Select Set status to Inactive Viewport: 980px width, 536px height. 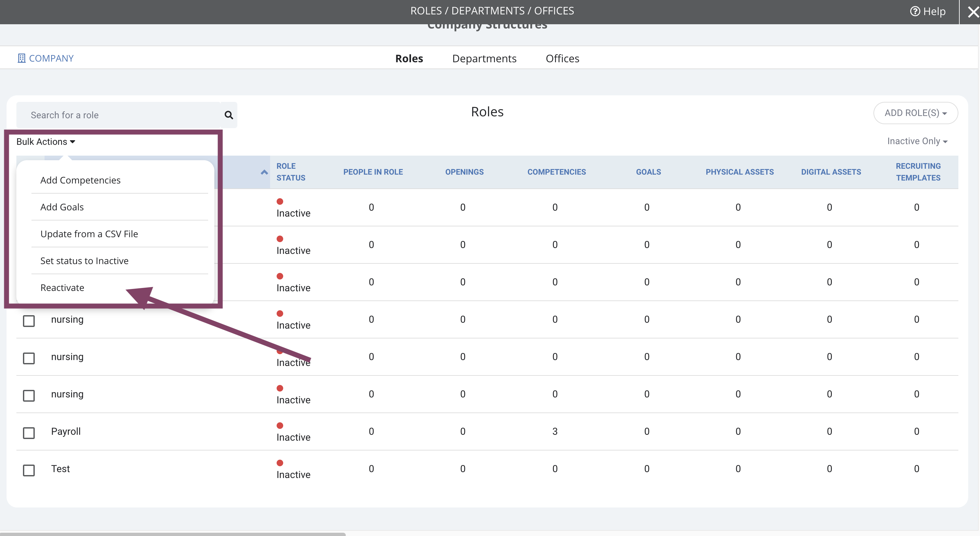click(x=85, y=260)
